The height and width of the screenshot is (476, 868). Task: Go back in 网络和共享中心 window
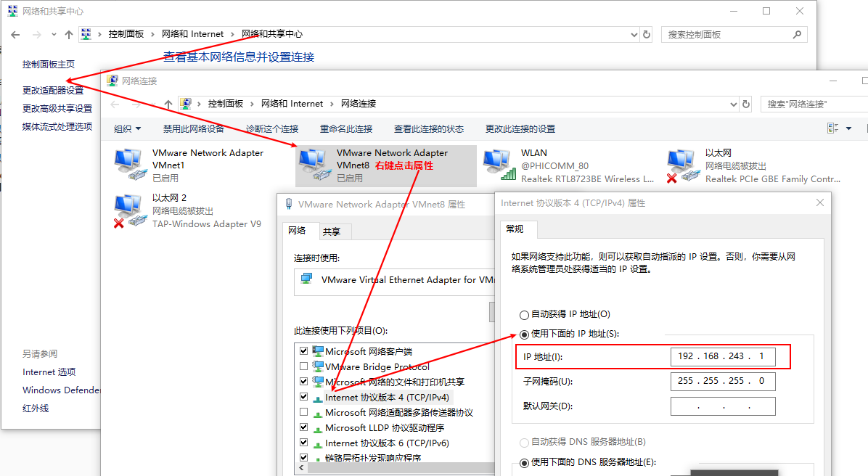(x=15, y=34)
